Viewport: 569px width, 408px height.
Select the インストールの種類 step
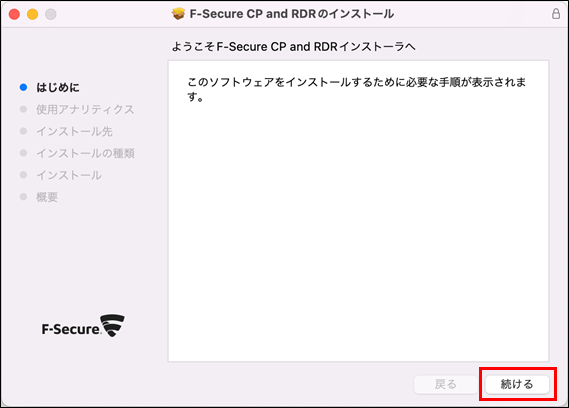click(x=85, y=153)
